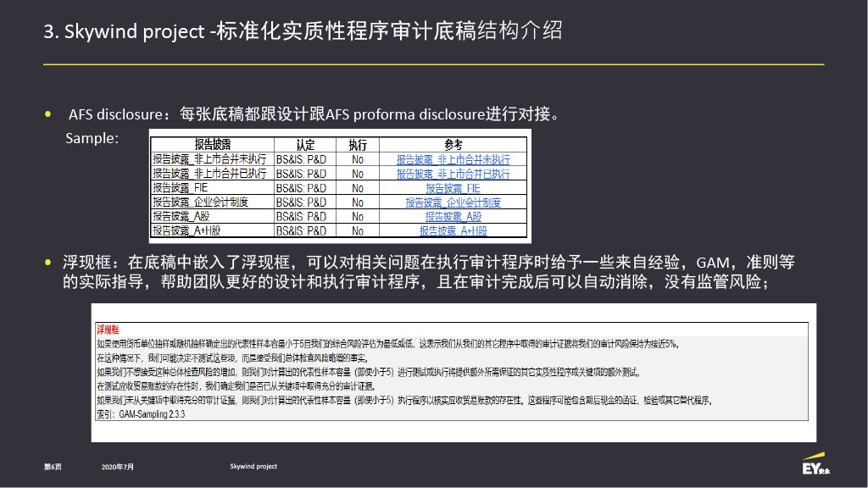
Task: Click the EY logo in corner
Action: click(815, 464)
